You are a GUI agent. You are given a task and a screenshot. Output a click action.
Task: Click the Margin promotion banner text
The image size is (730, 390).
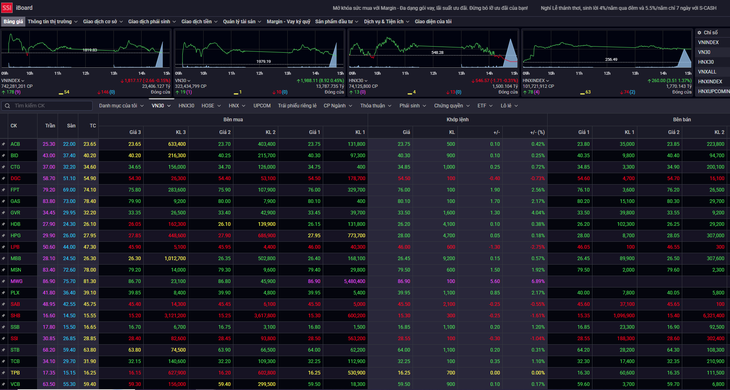pos(430,8)
